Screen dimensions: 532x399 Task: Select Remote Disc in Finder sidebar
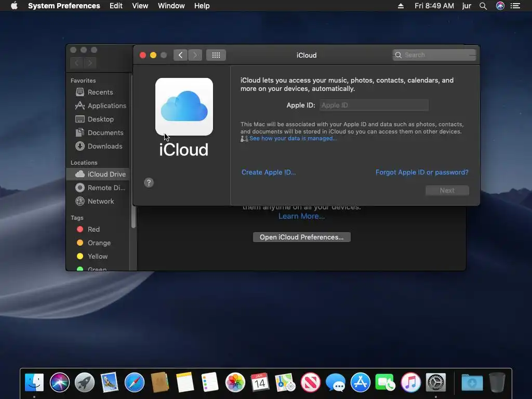click(x=98, y=188)
